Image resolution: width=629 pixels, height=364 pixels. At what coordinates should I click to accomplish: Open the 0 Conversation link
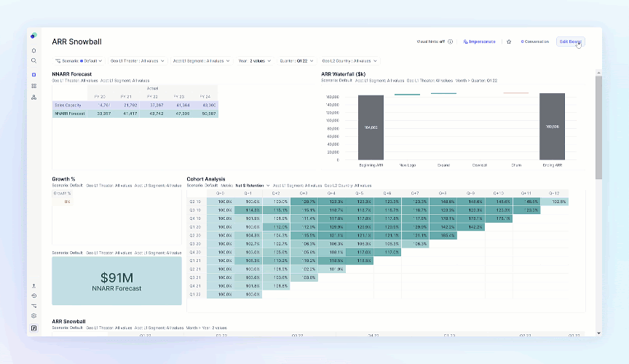pyautogui.click(x=535, y=41)
